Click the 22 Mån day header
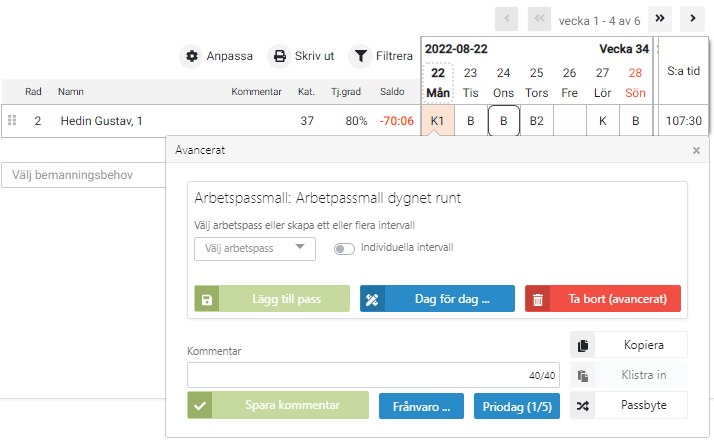The height and width of the screenshot is (440, 714). (438, 83)
